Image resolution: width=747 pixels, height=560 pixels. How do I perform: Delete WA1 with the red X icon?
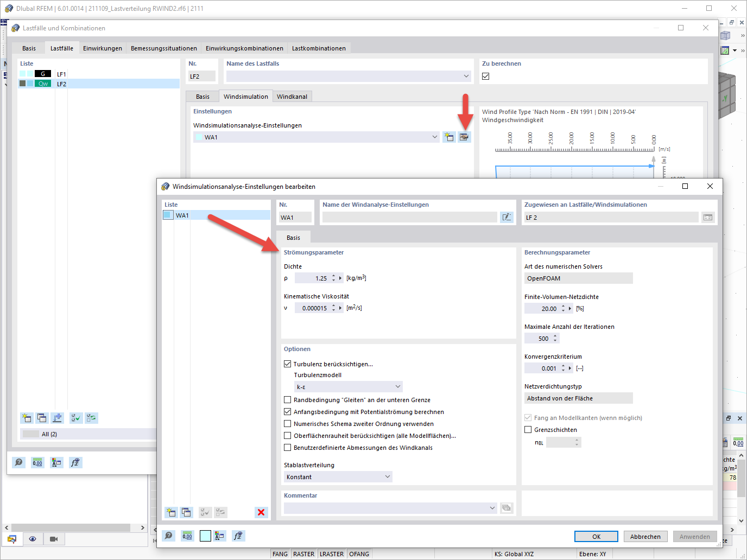(261, 512)
